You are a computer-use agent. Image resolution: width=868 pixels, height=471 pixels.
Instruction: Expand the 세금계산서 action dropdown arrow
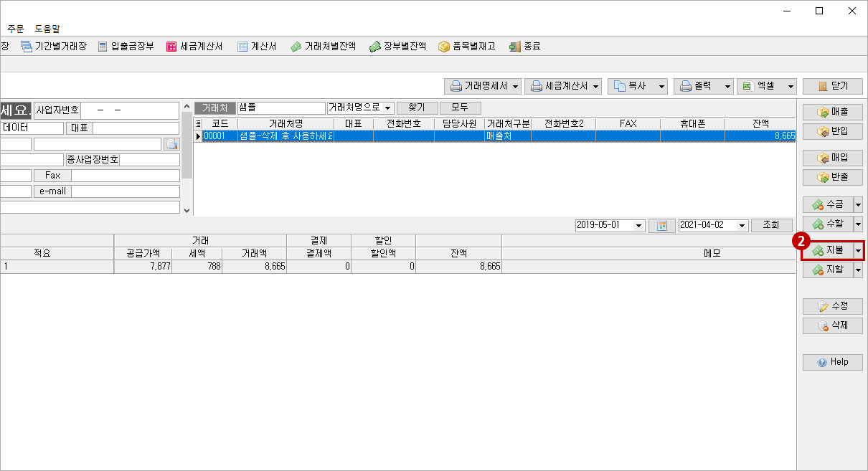(596, 86)
